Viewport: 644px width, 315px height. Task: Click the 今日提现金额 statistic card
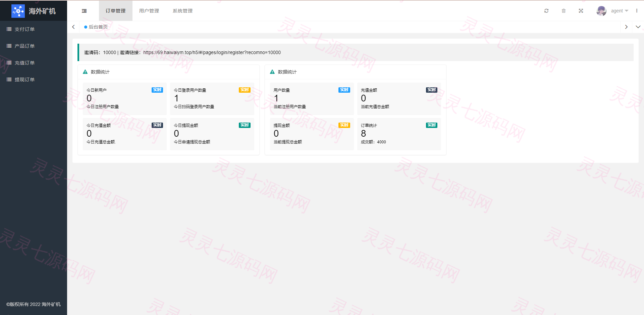click(x=212, y=134)
